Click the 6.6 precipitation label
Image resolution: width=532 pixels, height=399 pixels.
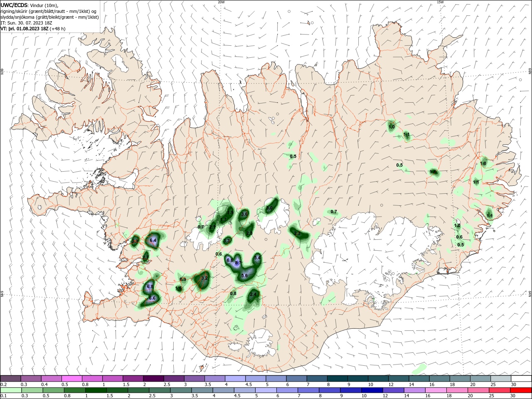tap(152, 298)
